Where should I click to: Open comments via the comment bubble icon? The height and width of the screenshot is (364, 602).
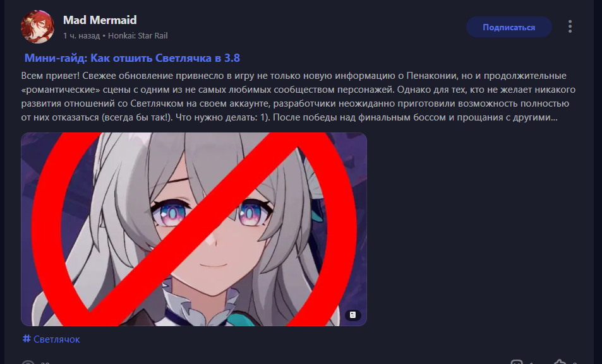(516, 361)
